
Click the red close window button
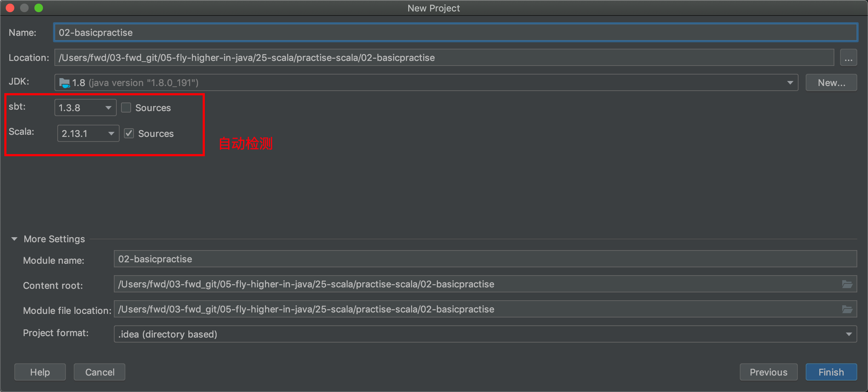(10, 8)
